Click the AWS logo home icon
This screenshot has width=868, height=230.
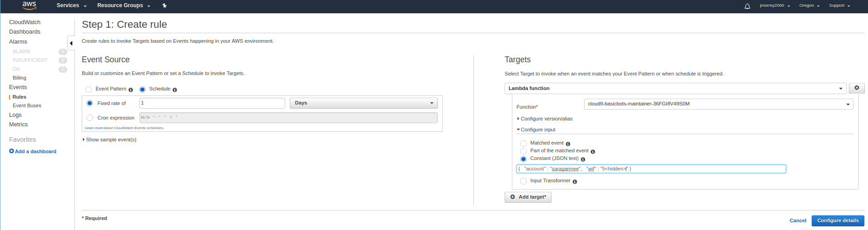pos(29,5)
